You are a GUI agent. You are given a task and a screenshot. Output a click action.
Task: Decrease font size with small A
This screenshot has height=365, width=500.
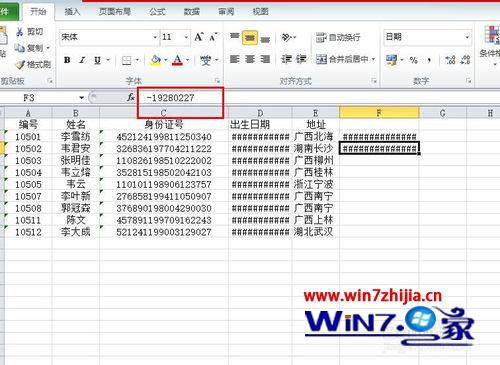[213, 37]
